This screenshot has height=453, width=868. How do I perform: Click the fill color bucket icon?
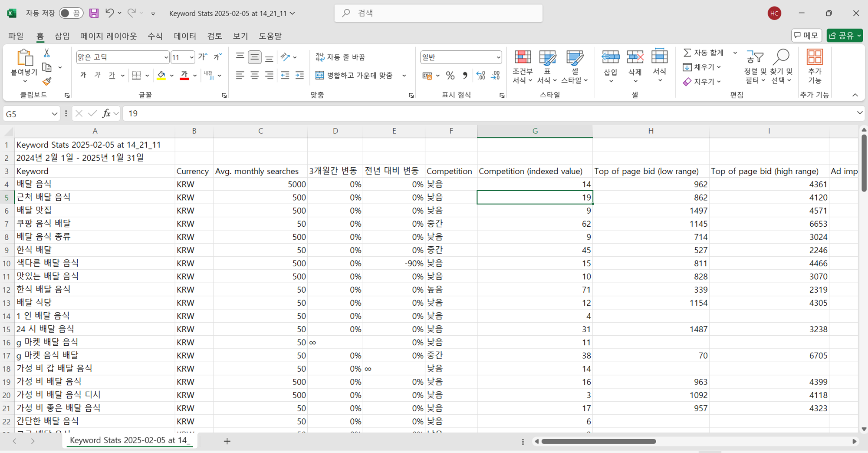[x=161, y=75]
